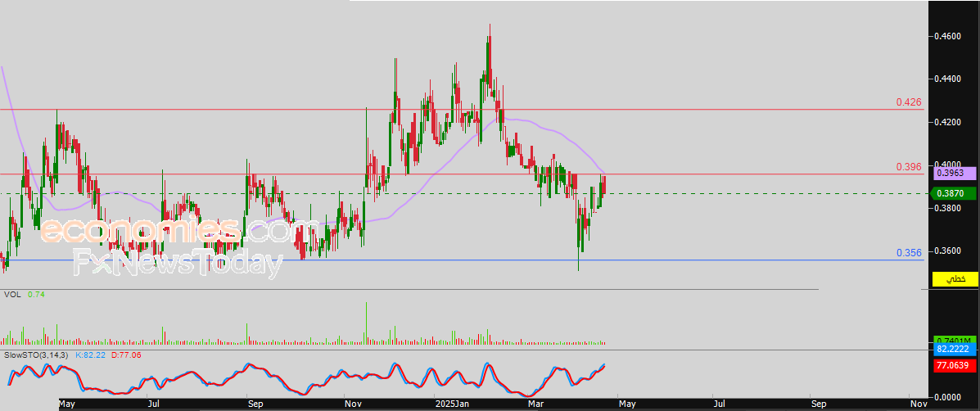
Task: Click the 0.0000 stochastic axis label
Action: click(x=947, y=397)
